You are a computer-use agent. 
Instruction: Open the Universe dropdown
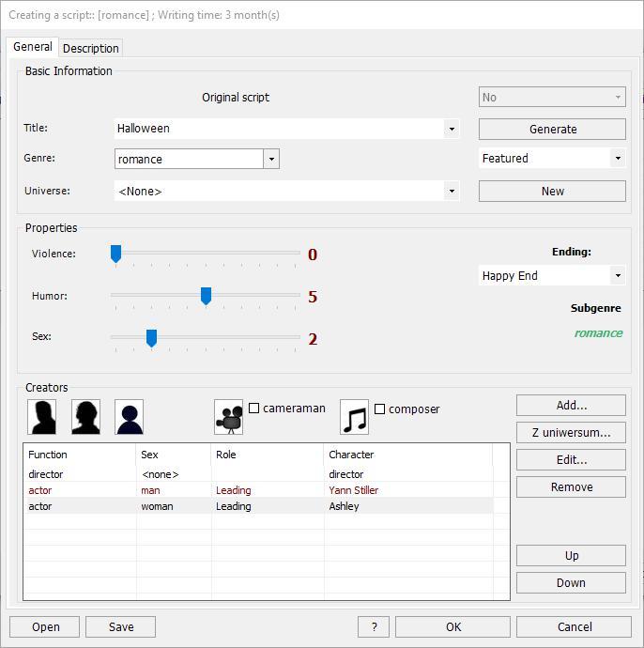(x=452, y=191)
